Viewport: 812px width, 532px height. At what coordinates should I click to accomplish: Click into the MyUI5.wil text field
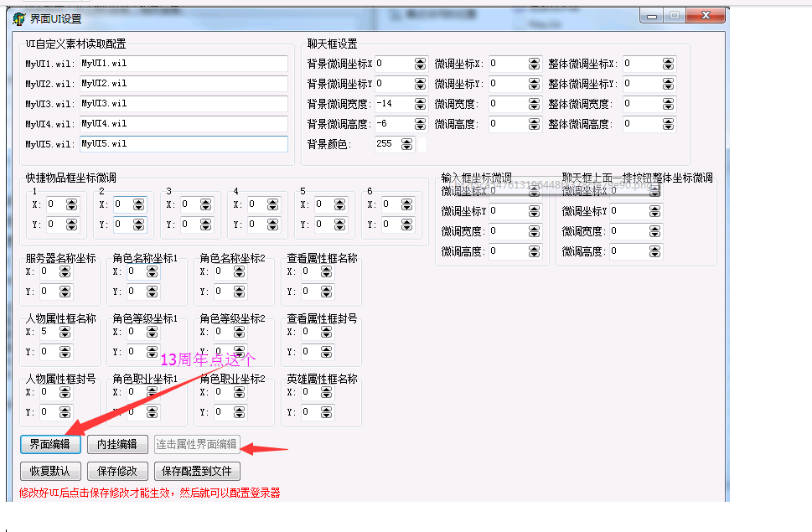(183, 144)
